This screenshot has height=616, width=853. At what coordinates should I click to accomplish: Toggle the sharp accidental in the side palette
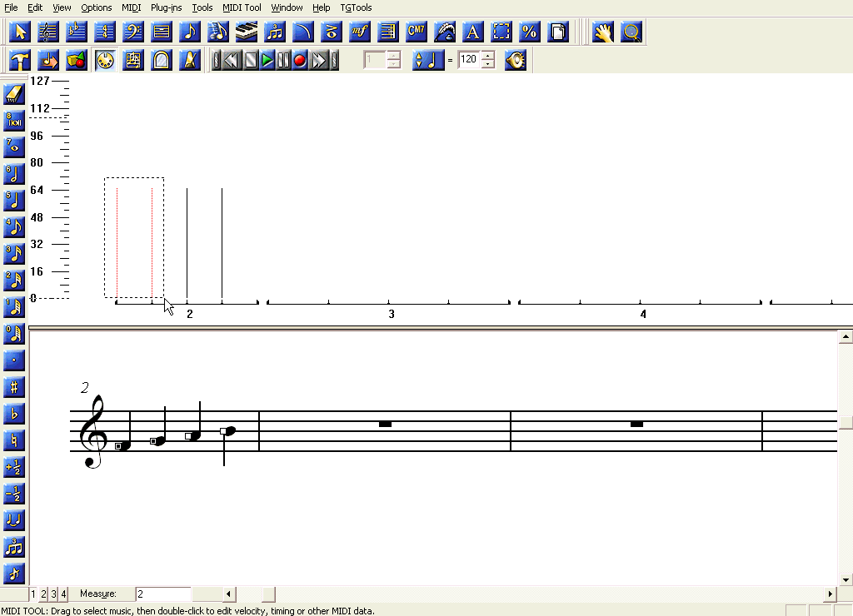[14, 387]
